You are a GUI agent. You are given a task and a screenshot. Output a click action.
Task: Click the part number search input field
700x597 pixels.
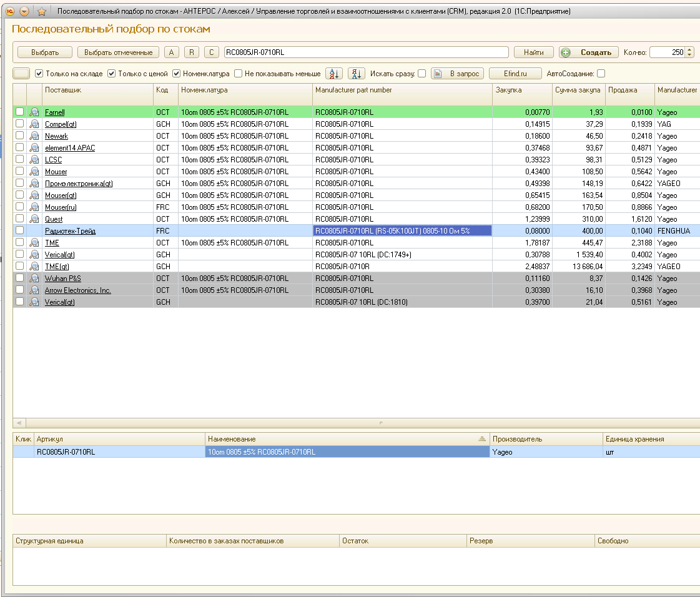tap(366, 52)
